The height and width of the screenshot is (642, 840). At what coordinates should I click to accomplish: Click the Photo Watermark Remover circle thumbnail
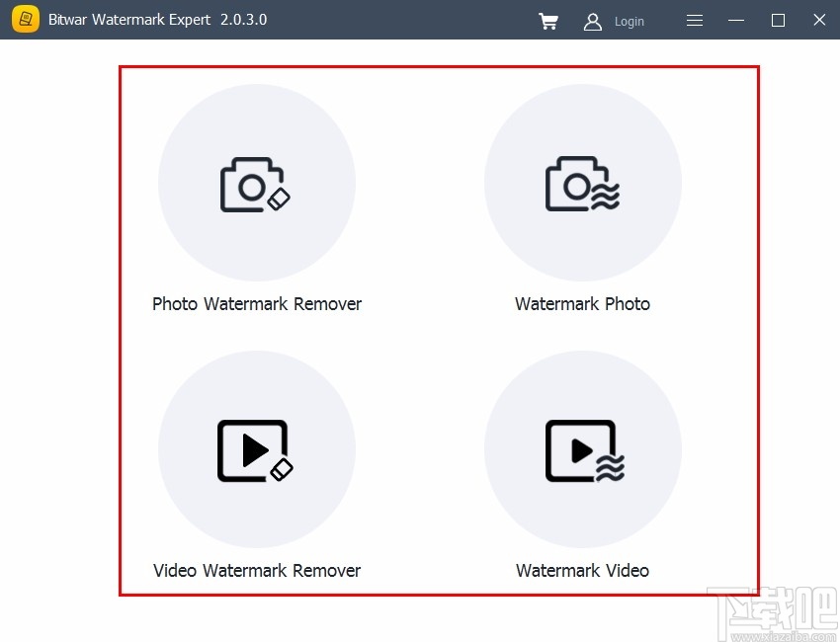(x=257, y=183)
